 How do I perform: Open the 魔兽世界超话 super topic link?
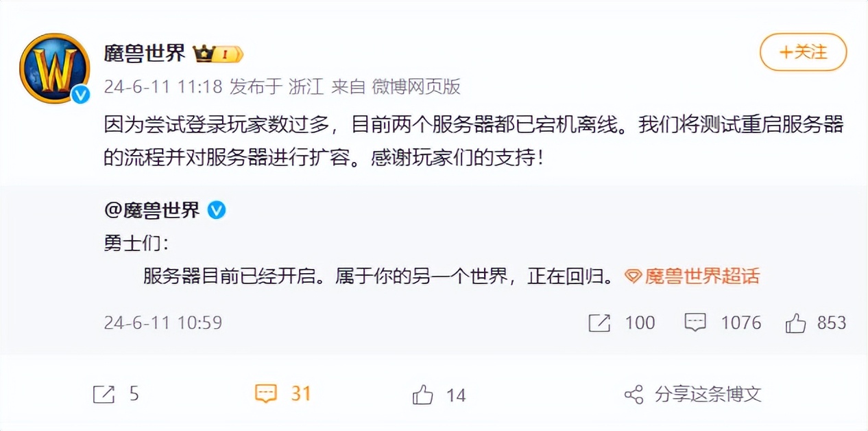click(x=702, y=276)
